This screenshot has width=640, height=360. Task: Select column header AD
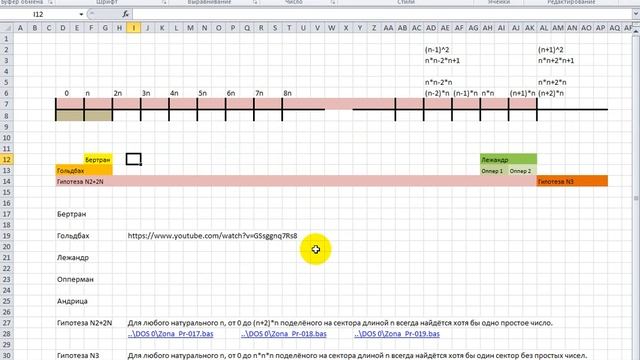[x=431, y=28]
